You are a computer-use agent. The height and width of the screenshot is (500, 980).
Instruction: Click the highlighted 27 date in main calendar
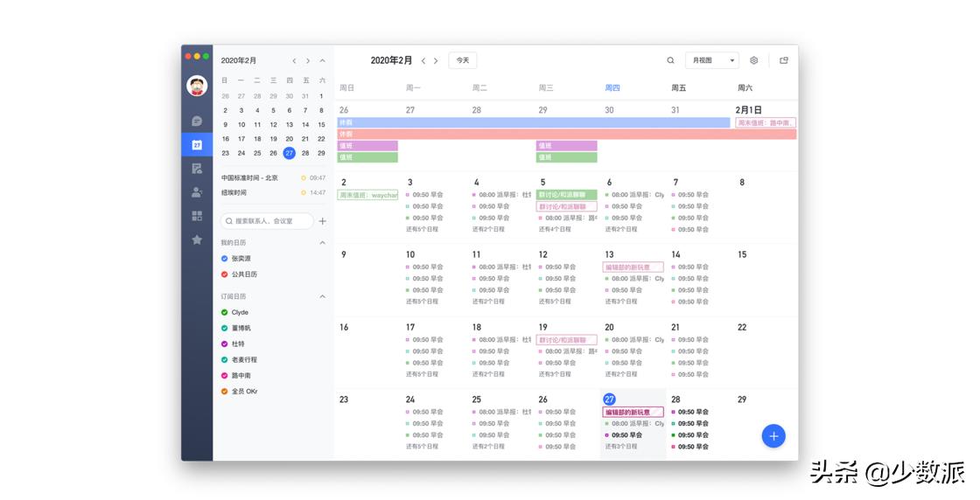coord(609,399)
